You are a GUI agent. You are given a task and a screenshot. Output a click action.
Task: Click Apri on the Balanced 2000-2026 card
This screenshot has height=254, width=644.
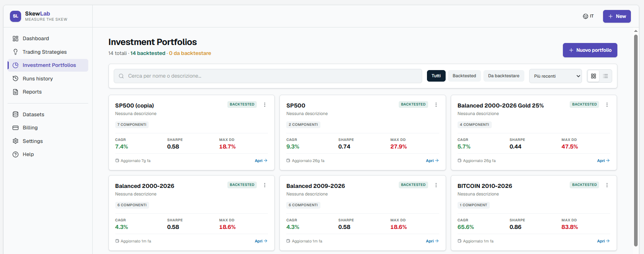tap(261, 241)
